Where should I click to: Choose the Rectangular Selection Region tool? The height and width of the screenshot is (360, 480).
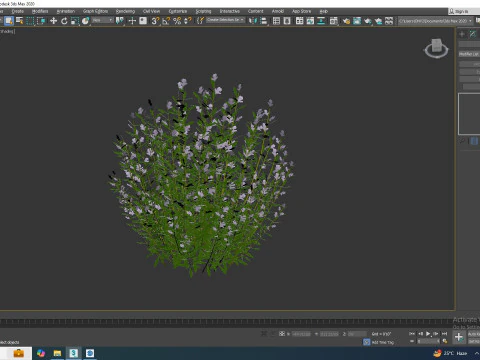[x=30, y=21]
